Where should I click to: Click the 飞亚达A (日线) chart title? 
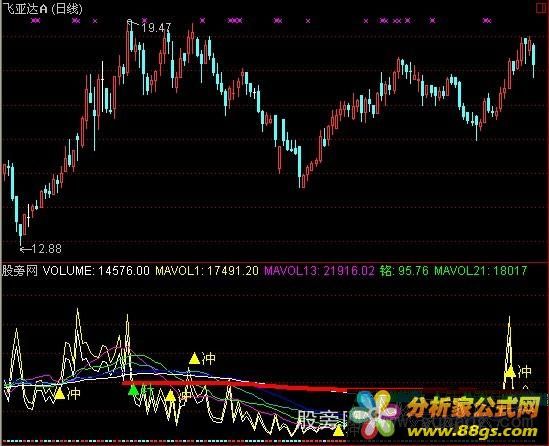[43, 9]
